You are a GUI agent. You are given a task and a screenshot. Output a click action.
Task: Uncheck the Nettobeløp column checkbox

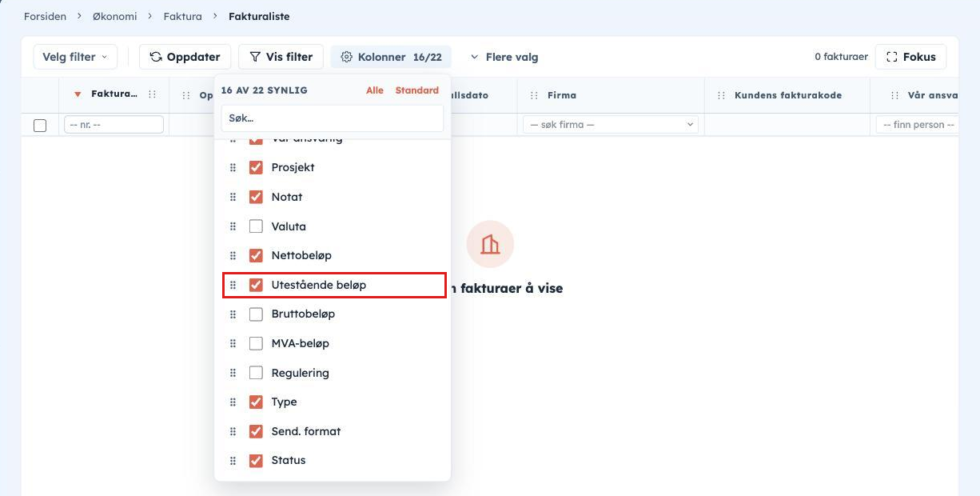coord(256,256)
